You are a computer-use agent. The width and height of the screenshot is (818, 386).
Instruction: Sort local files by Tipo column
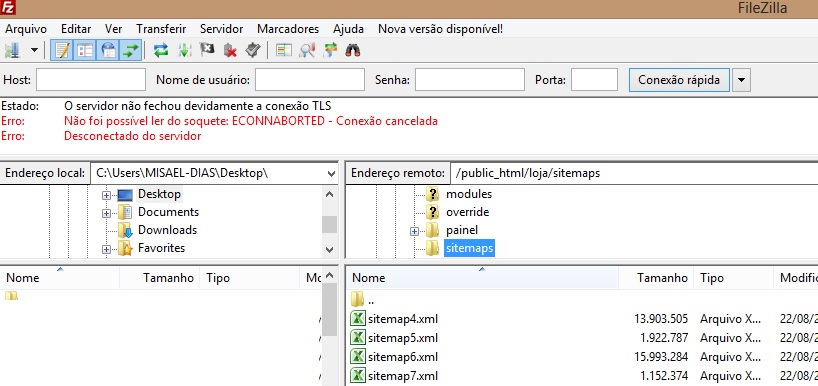[x=249, y=278]
